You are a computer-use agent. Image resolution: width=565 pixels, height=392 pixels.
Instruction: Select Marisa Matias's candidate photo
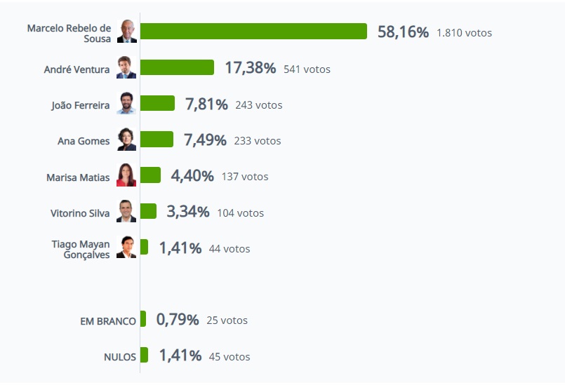pyautogui.click(x=126, y=175)
